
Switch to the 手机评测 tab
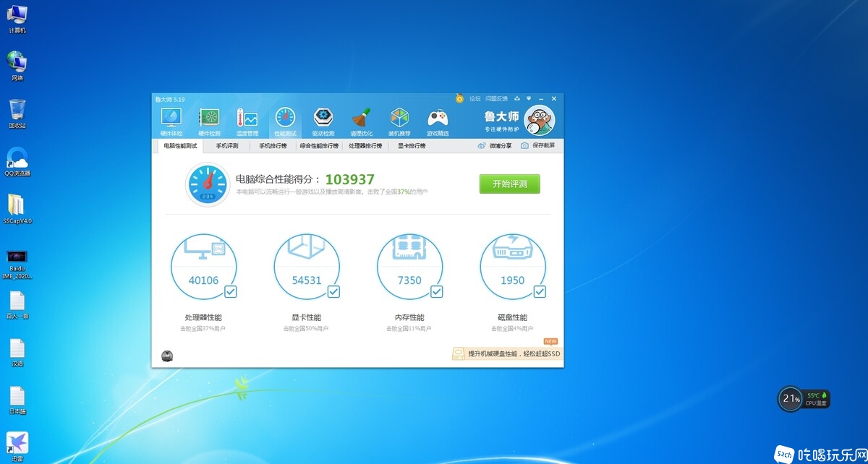(x=227, y=146)
